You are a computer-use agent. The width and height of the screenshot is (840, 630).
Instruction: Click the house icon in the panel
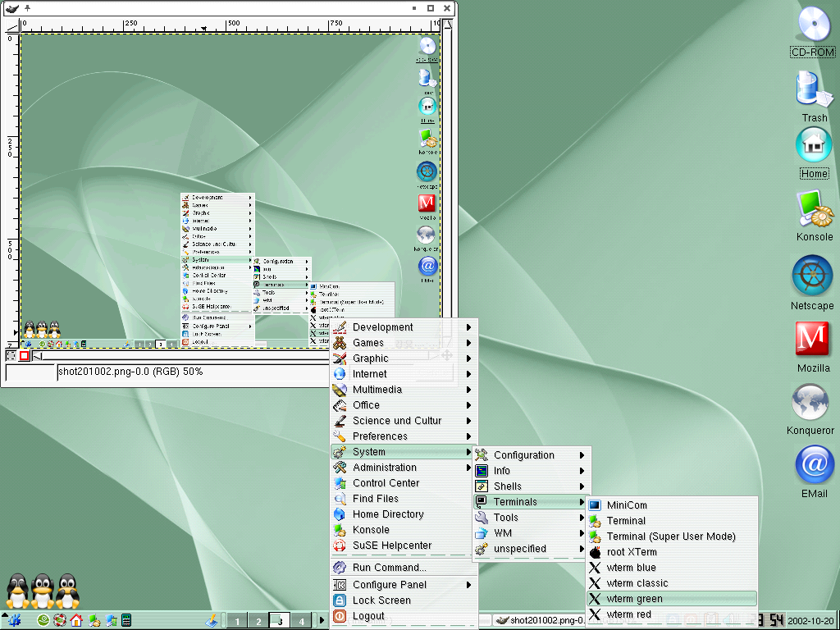76,621
